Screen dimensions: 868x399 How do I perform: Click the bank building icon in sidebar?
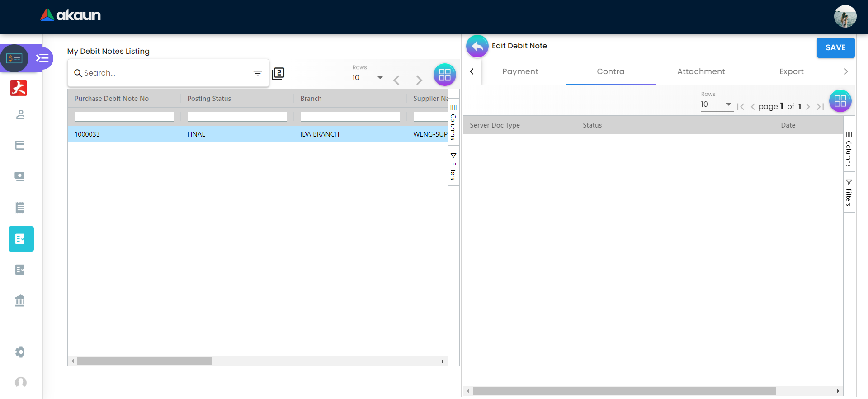pyautogui.click(x=20, y=301)
